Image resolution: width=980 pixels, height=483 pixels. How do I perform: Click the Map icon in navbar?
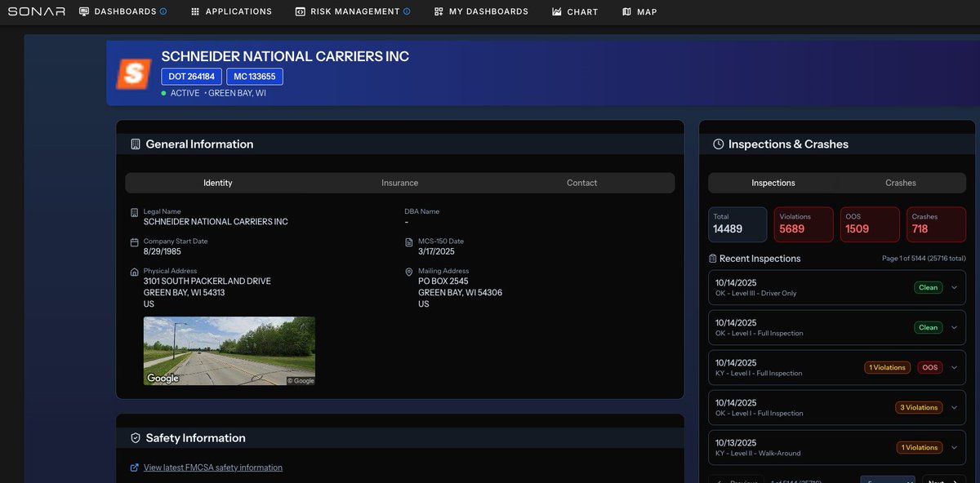(626, 11)
